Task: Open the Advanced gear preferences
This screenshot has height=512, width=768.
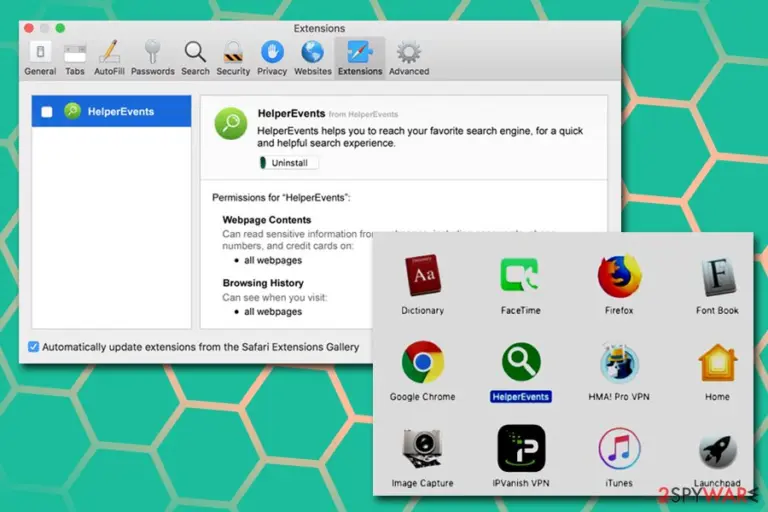Action: coord(409,59)
